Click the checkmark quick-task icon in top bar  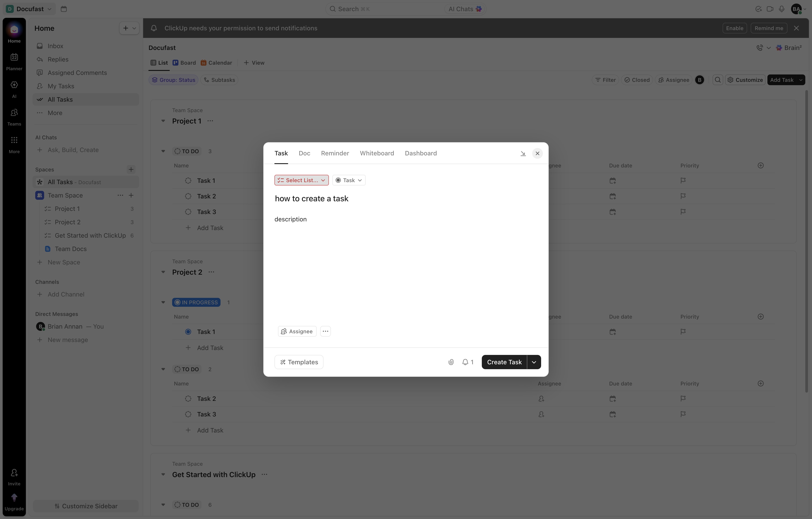point(758,9)
